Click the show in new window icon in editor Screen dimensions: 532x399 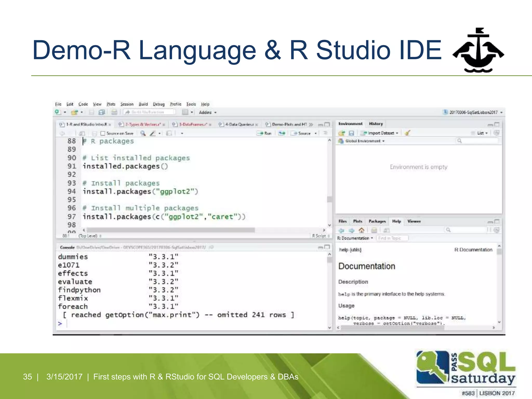[82, 133]
